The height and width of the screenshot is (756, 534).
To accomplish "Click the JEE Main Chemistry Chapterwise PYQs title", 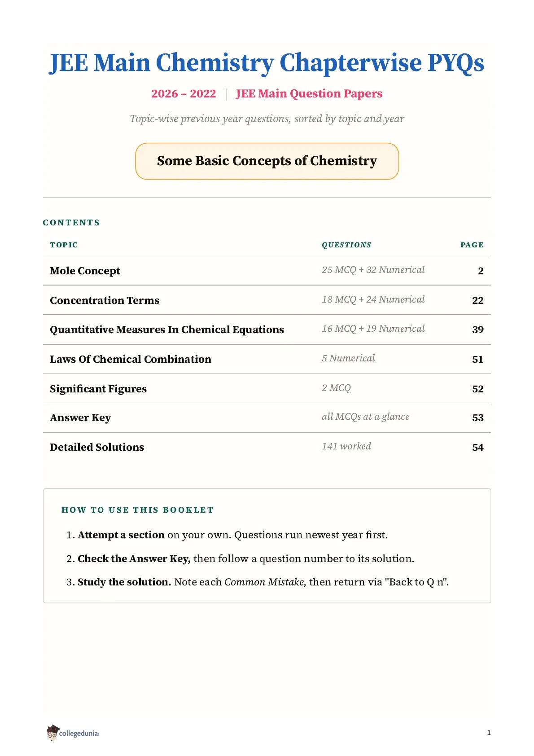I will [x=267, y=62].
